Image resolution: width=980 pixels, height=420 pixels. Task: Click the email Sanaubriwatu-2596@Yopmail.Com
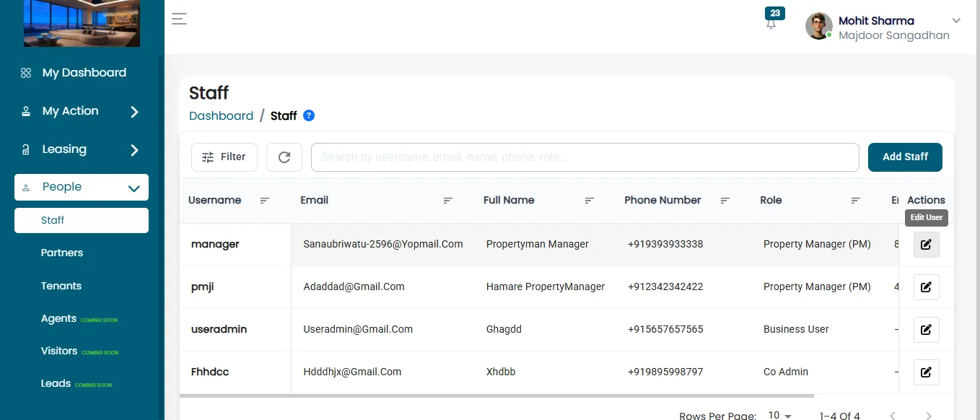(x=383, y=245)
